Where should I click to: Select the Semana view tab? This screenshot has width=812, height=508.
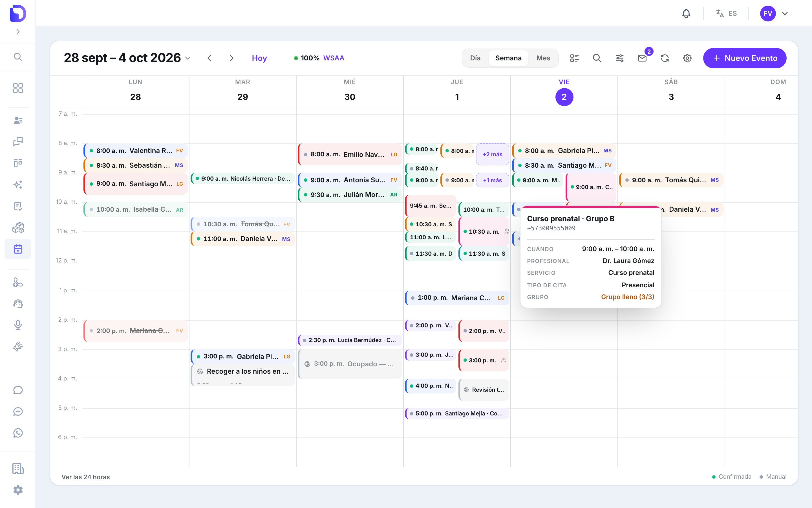tap(508, 58)
